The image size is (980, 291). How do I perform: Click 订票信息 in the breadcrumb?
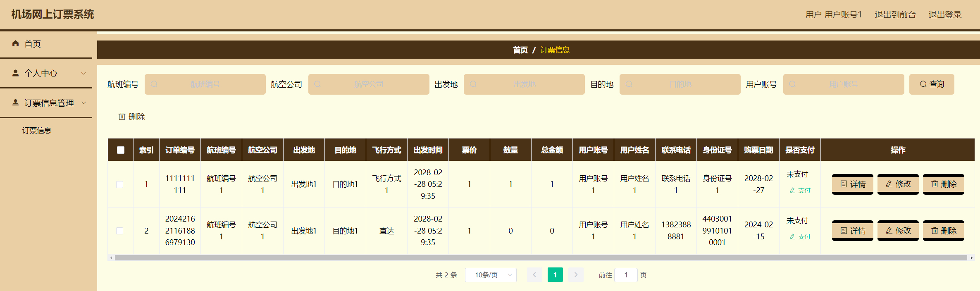pyautogui.click(x=555, y=50)
